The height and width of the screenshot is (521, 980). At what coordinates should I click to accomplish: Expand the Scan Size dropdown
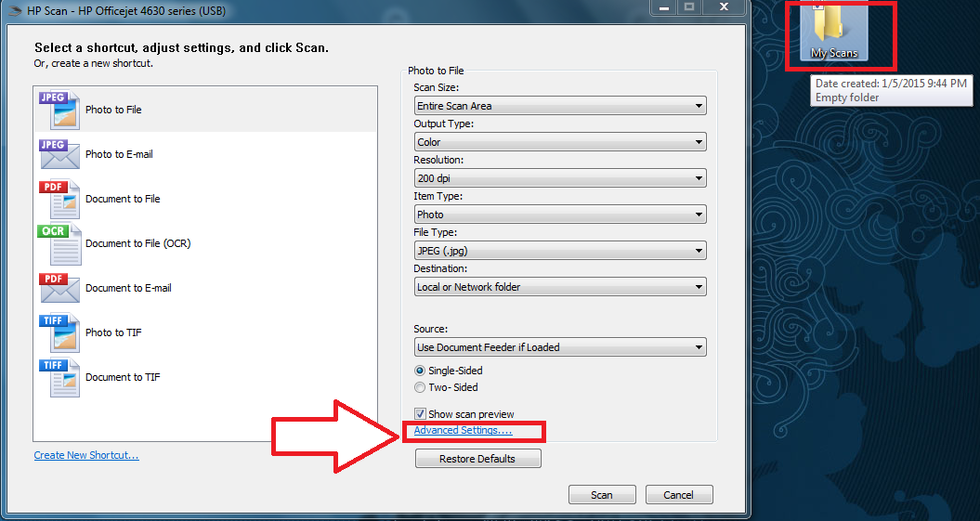[x=560, y=106]
